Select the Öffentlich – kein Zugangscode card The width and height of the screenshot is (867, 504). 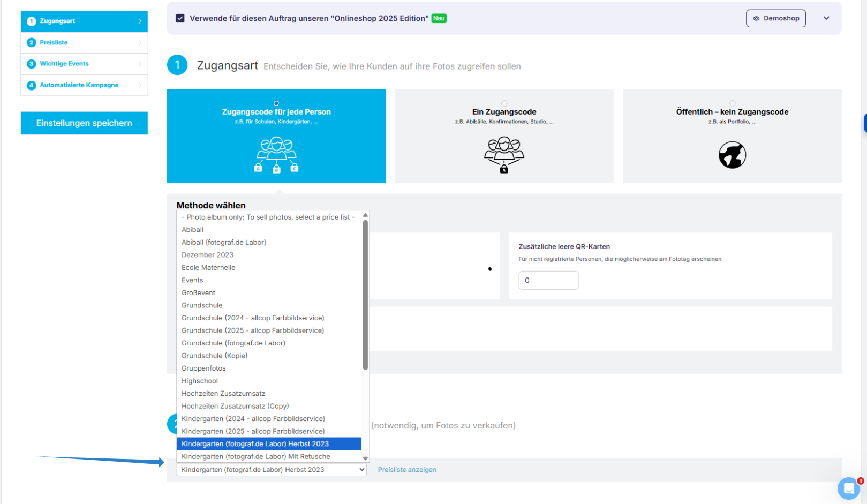[732, 136]
